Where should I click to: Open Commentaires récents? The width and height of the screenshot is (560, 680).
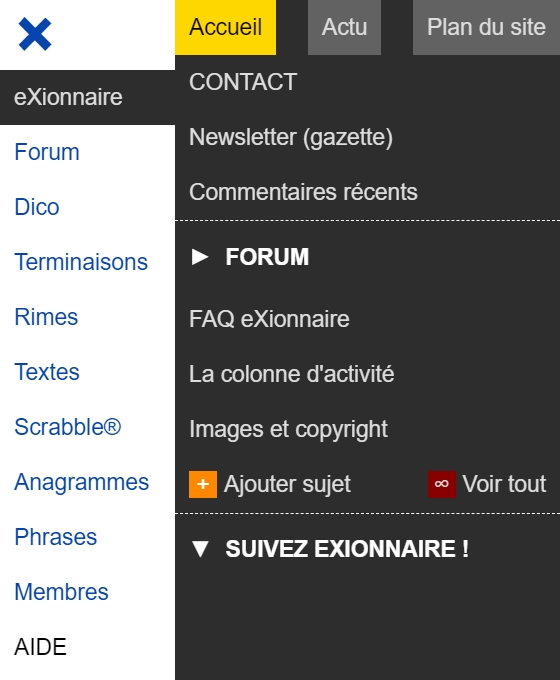tap(303, 192)
